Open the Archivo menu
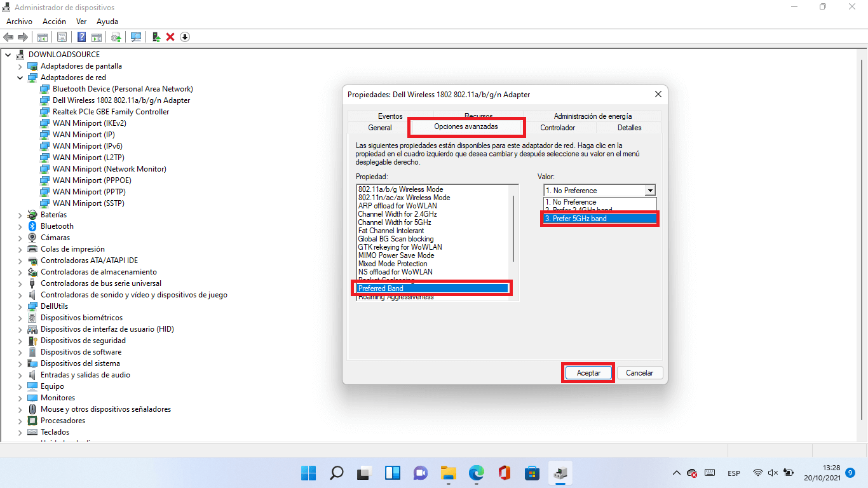The image size is (868, 488). [19, 22]
